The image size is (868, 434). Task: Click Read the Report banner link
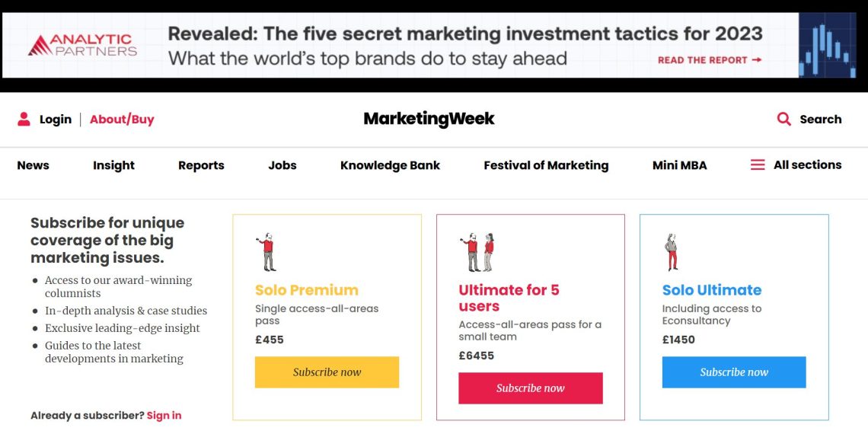709,60
